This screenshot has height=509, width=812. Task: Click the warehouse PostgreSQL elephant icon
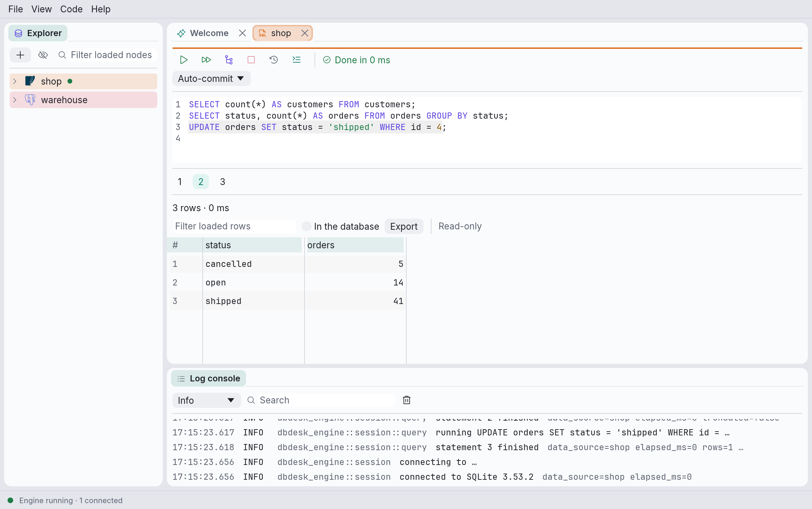tap(30, 100)
